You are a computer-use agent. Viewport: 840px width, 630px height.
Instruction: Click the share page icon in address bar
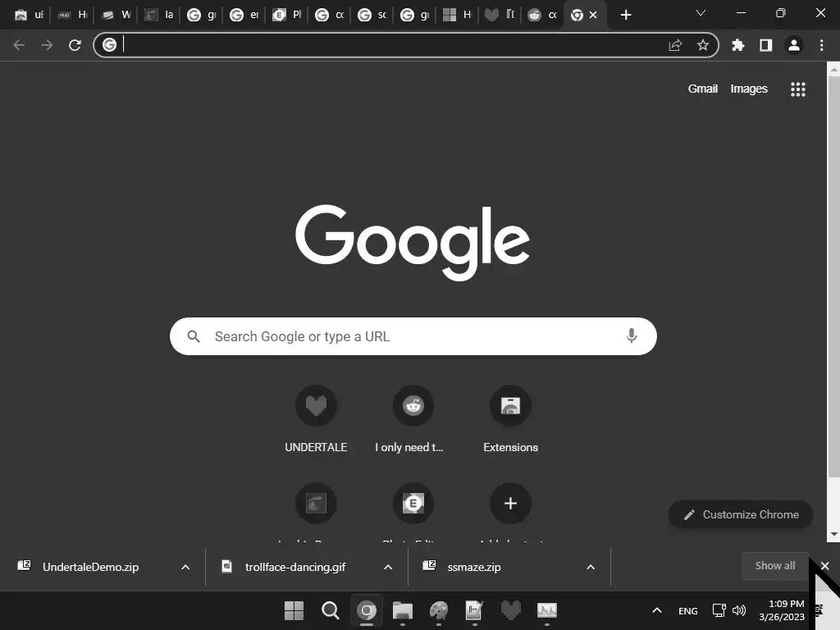tap(675, 45)
